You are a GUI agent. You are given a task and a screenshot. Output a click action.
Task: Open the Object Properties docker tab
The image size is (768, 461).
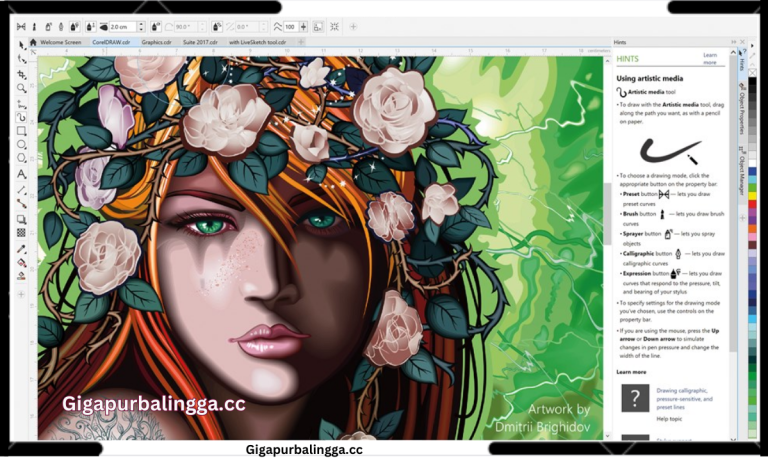click(x=741, y=110)
